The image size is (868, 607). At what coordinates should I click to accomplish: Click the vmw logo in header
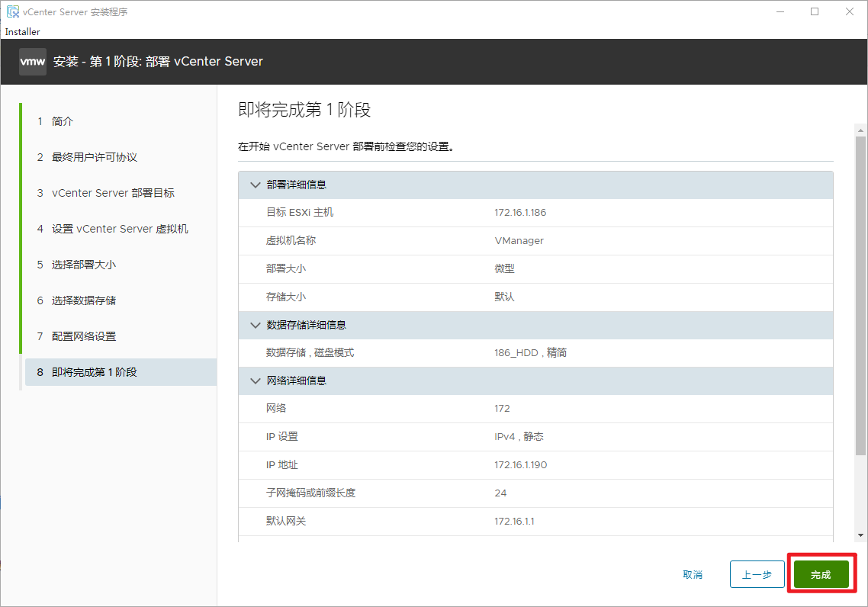(32, 62)
